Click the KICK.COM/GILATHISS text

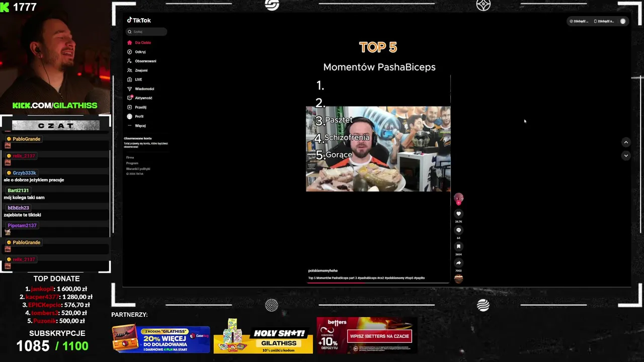[55, 105]
